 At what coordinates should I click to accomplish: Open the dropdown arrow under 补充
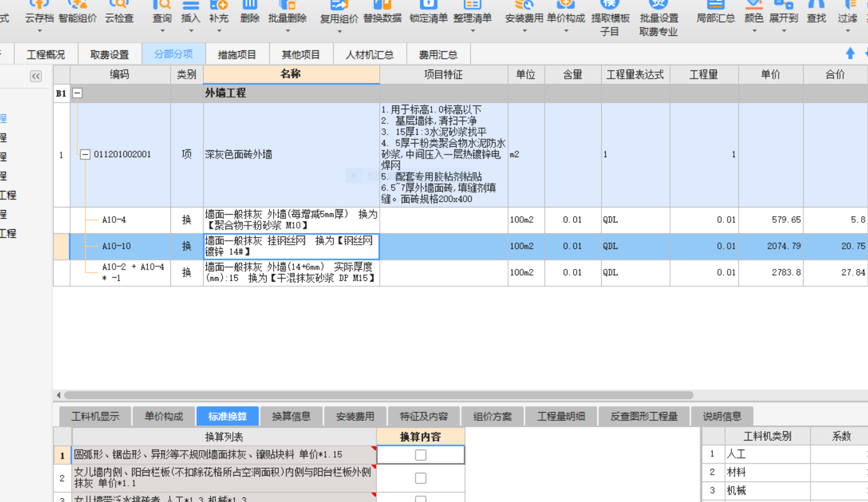[x=218, y=31]
